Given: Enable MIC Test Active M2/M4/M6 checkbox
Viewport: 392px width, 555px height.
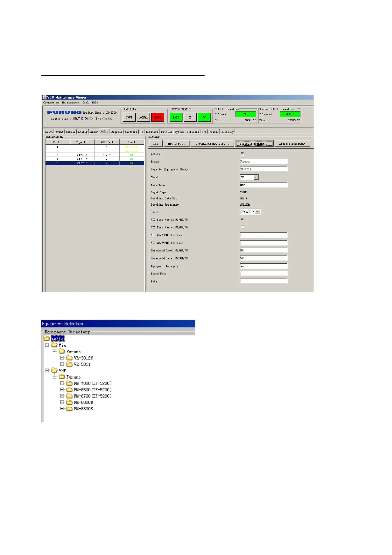Looking at the screenshot, I should pyautogui.click(x=242, y=227).
